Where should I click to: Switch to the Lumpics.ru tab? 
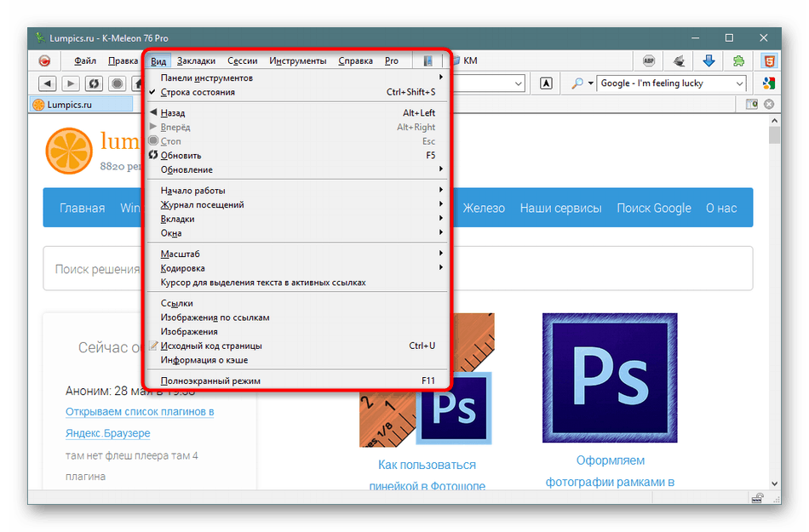82,104
